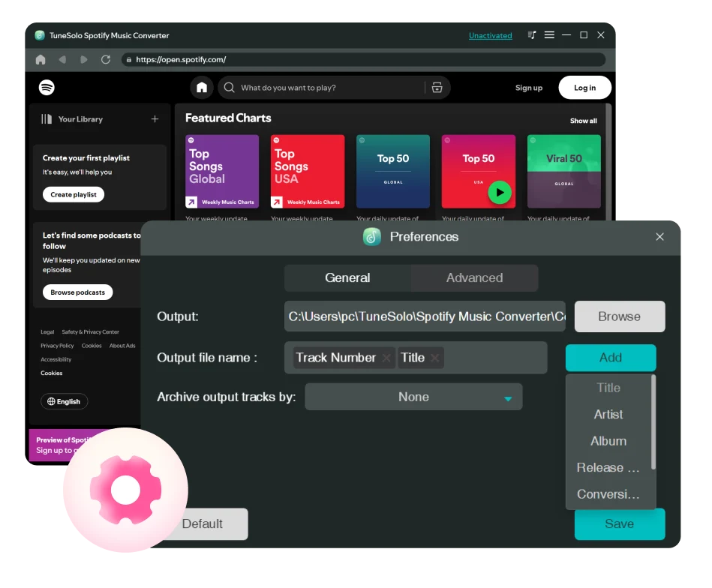The image size is (712, 588).
Task: Click the Spotify logo
Action: (x=47, y=87)
